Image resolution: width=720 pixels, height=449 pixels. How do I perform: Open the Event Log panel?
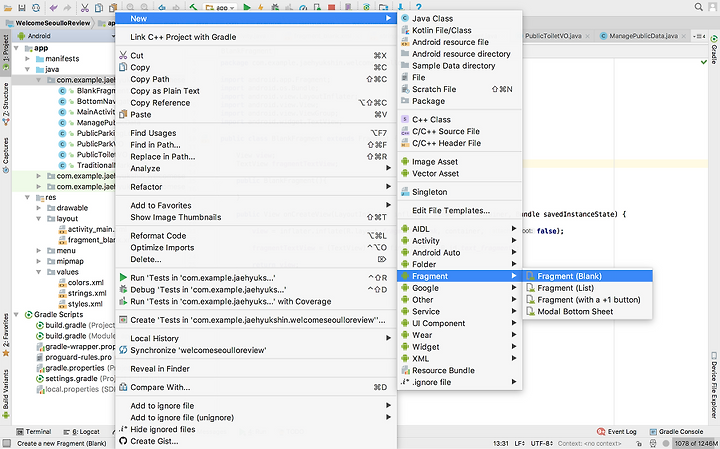pyautogui.click(x=616, y=432)
